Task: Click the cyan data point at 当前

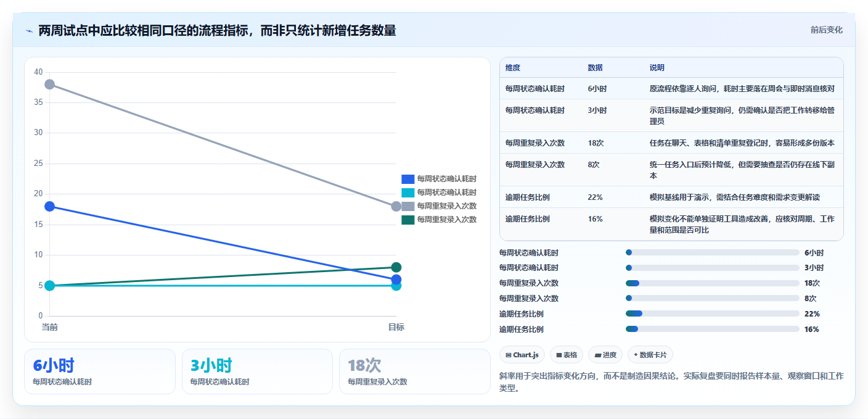Action: click(x=50, y=286)
